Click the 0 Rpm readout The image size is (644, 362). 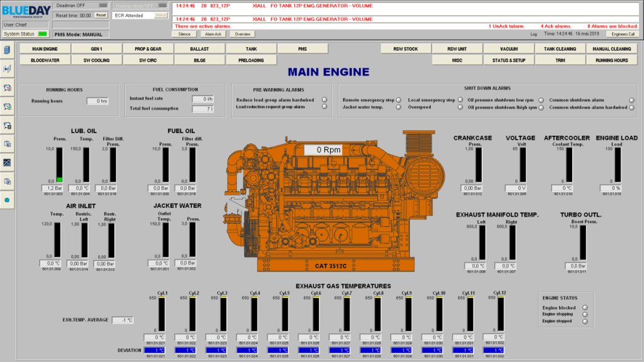tap(323, 150)
